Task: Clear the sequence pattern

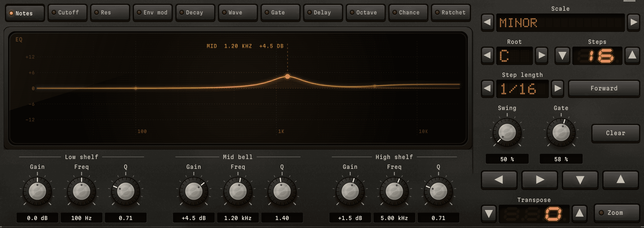Action: coord(615,133)
